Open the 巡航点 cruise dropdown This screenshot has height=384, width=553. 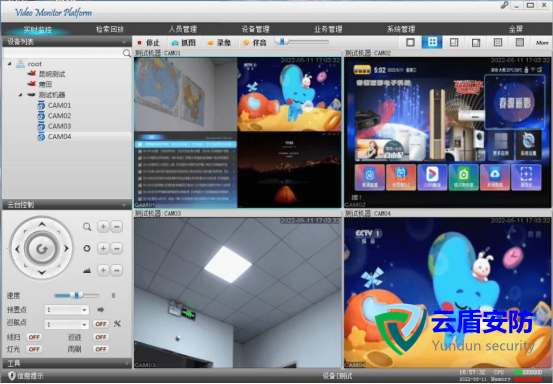coord(66,324)
